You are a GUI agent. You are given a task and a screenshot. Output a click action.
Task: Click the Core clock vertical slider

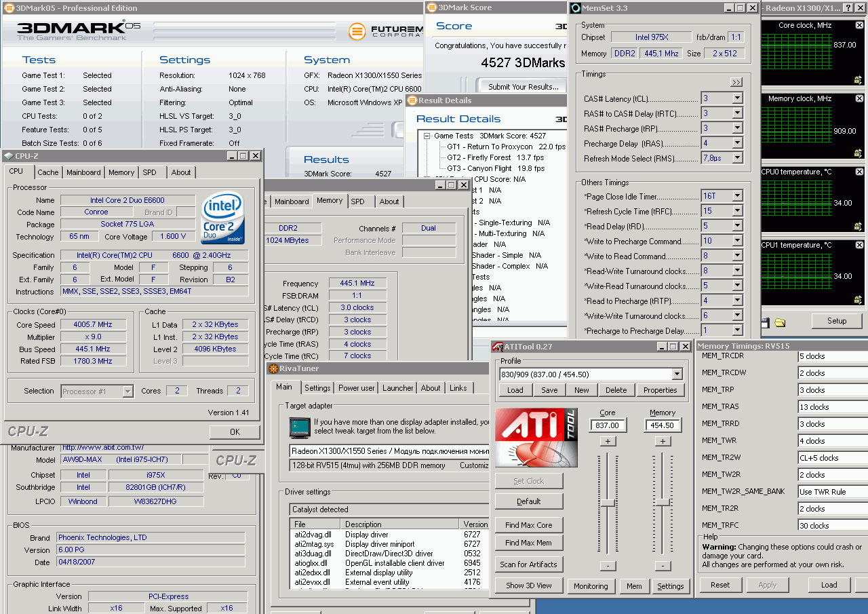pos(608,503)
